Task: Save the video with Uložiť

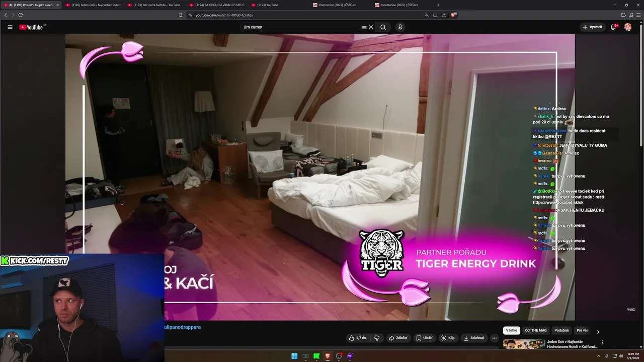Action: [424, 338]
